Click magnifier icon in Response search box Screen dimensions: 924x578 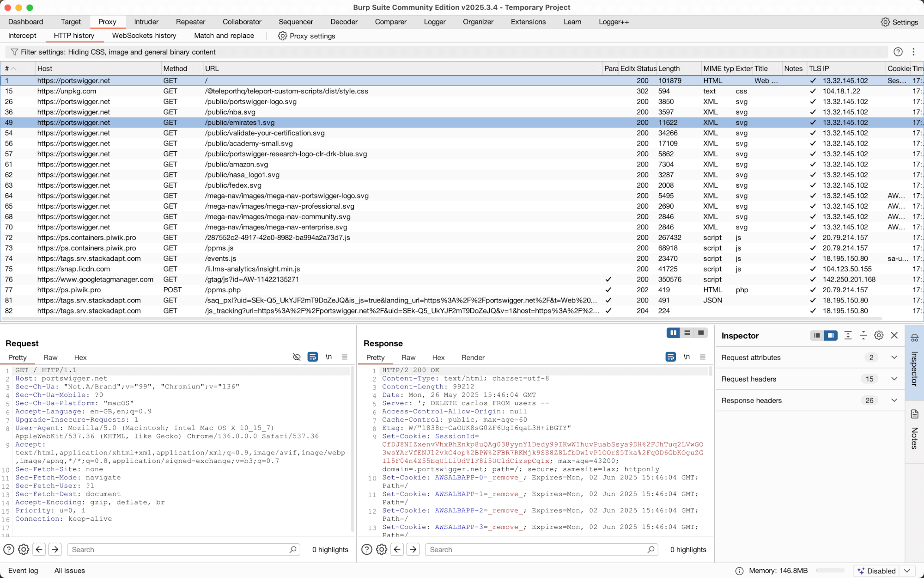(651, 549)
